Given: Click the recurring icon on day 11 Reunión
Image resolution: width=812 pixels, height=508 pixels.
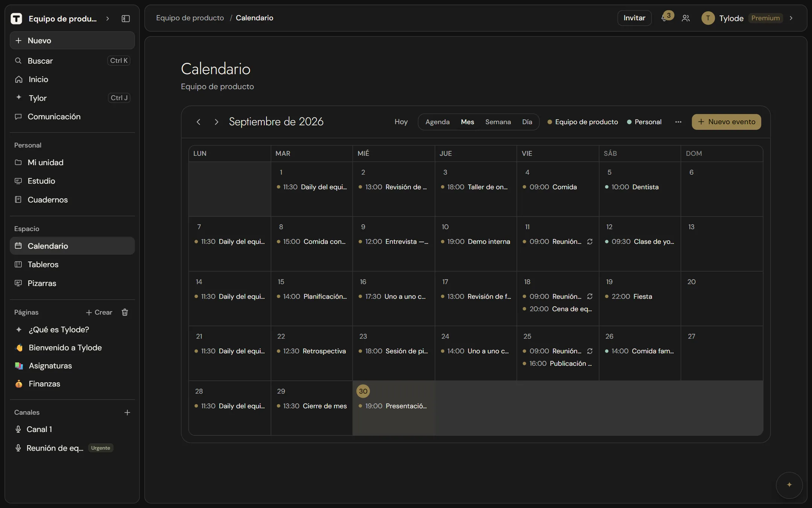Looking at the screenshot, I should pyautogui.click(x=590, y=242).
